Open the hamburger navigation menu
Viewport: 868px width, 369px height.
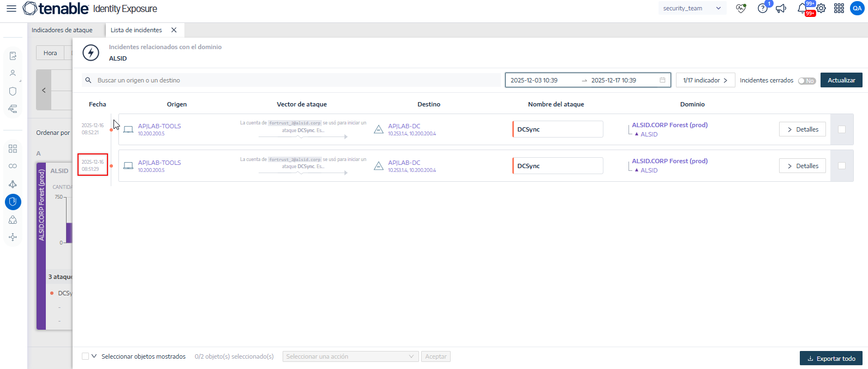11,9
